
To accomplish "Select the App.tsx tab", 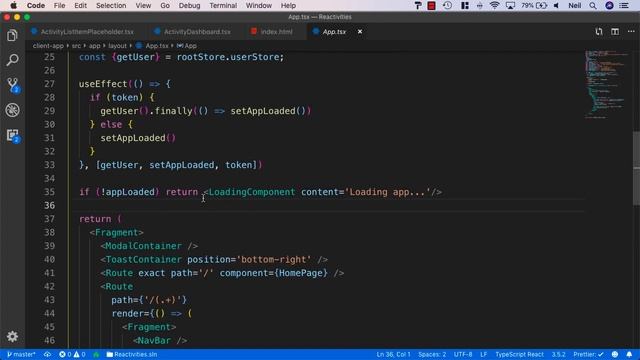I will click(x=334, y=31).
